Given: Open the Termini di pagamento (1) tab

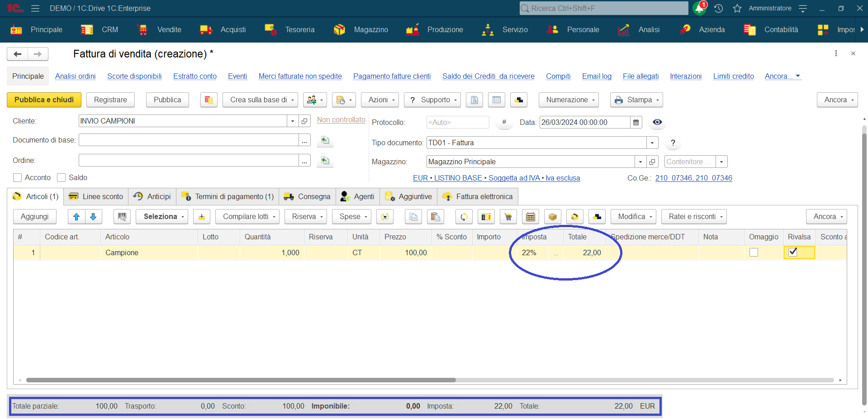Looking at the screenshot, I should (x=228, y=196).
